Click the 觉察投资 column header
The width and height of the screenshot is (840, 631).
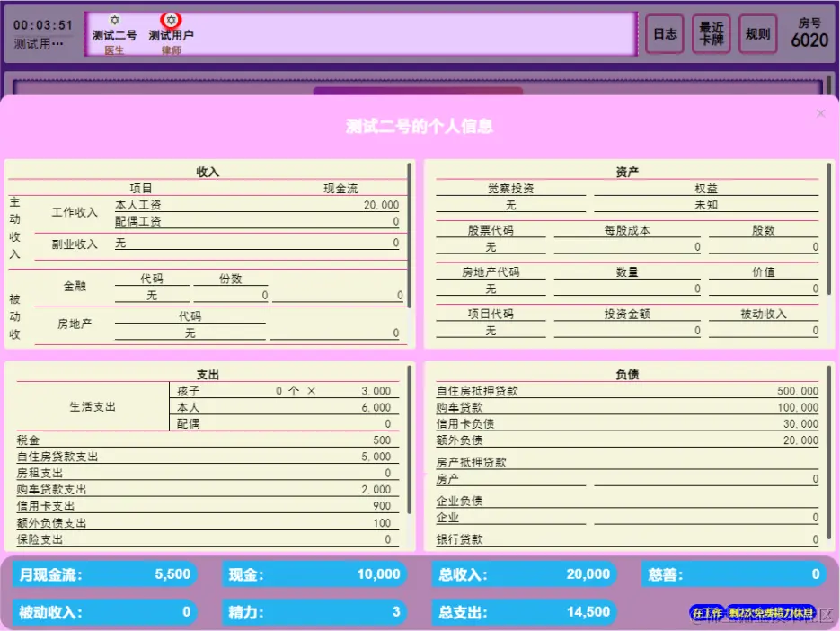[x=510, y=188]
